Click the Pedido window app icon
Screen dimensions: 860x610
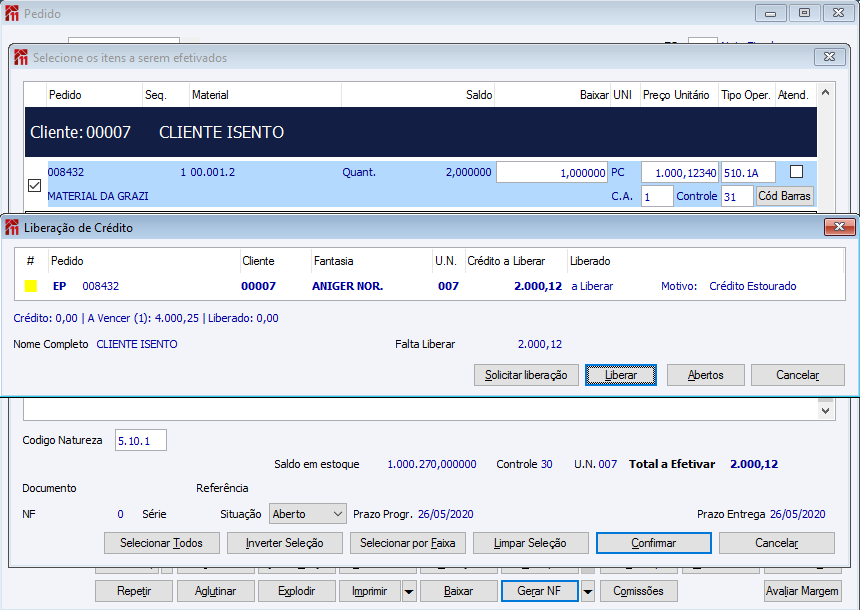[12, 13]
